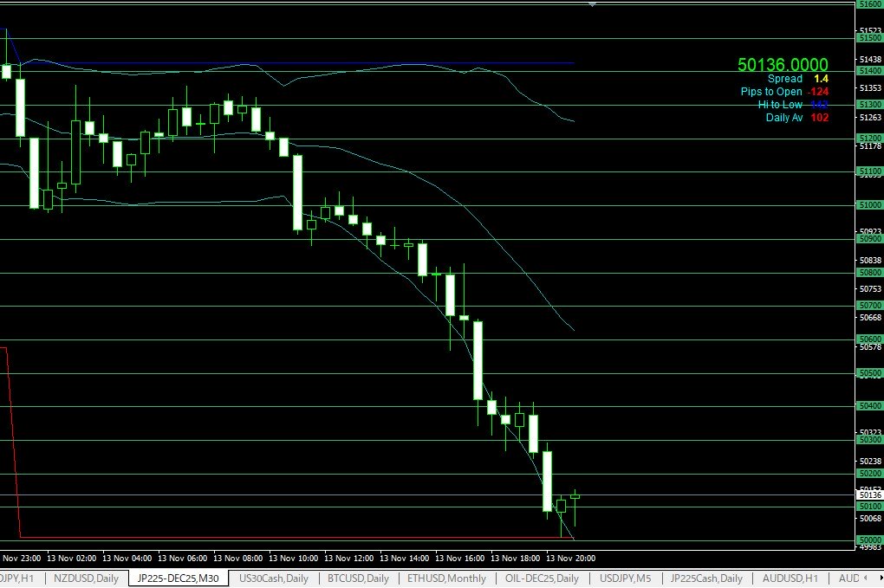Click the 51000 level label on price axis
The height and width of the screenshot is (588, 884).
tap(868, 205)
